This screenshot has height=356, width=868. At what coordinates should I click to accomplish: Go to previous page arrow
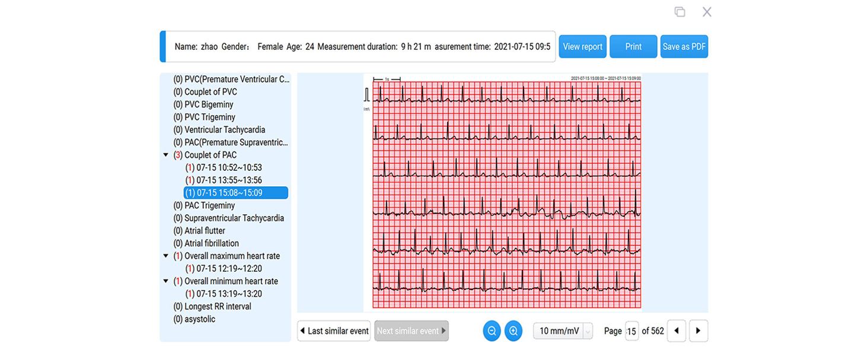676,331
